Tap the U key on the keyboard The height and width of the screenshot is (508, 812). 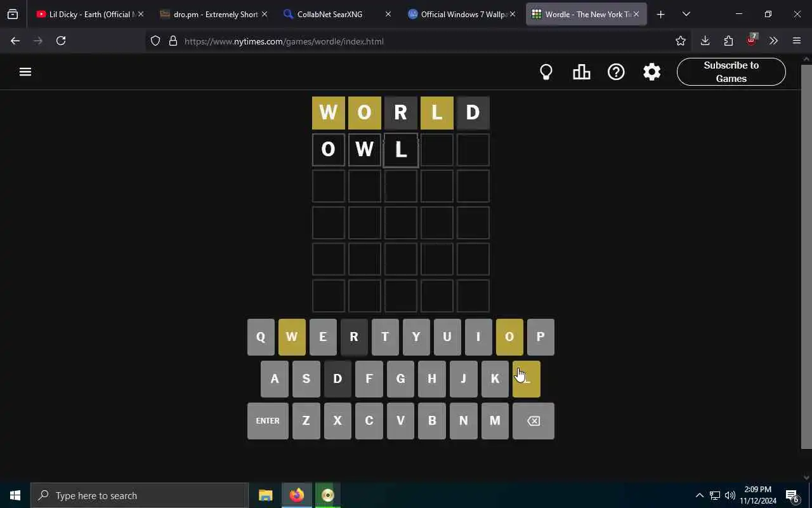tap(447, 337)
